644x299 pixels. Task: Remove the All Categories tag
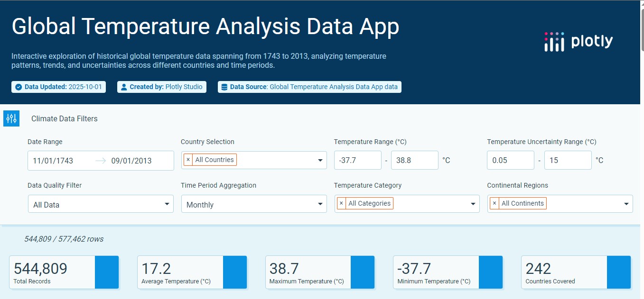[x=341, y=203]
